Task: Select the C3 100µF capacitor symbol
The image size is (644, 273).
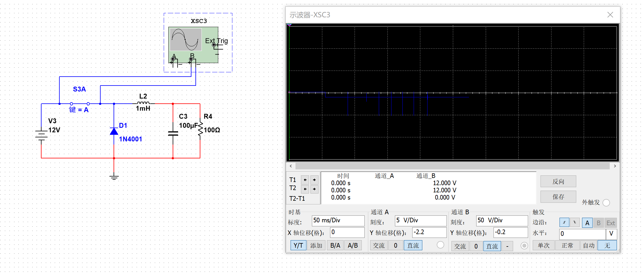Action: (x=173, y=134)
